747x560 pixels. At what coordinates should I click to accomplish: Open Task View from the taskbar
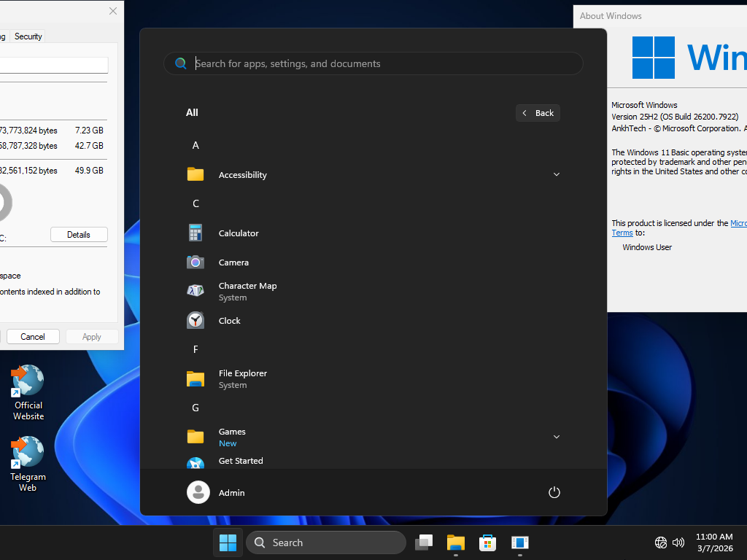424,542
